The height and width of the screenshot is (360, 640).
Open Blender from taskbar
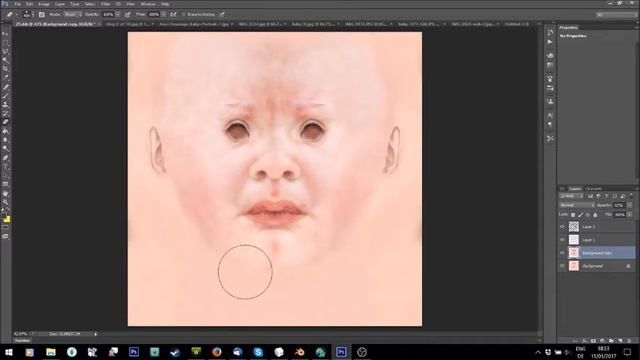[300, 352]
